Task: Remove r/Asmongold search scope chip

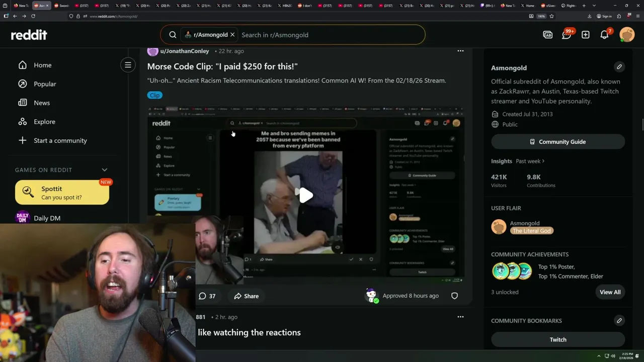Action: tap(232, 35)
